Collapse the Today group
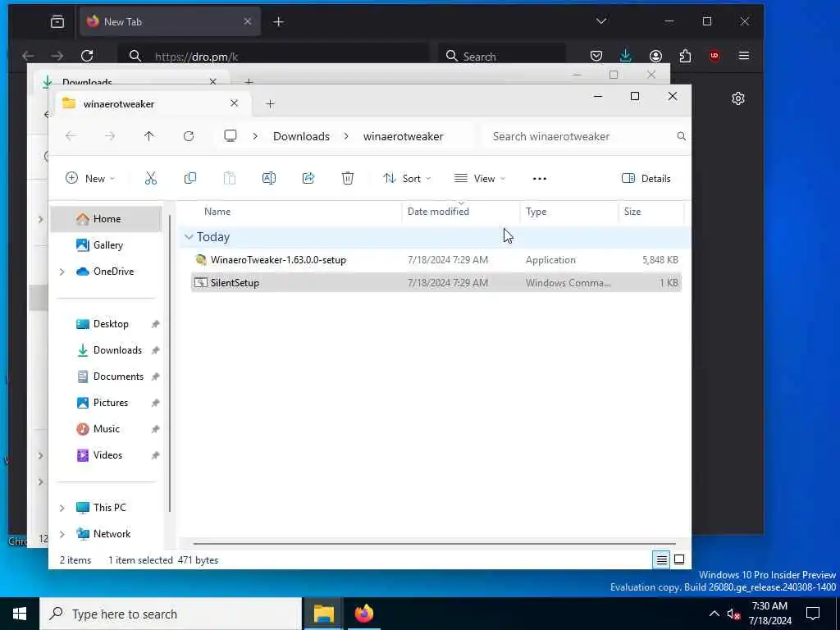 tap(189, 237)
